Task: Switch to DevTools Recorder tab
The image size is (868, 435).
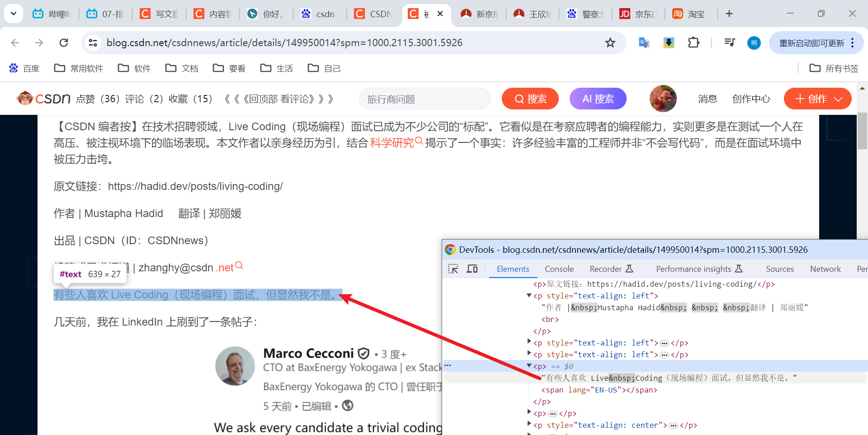Action: coord(611,269)
